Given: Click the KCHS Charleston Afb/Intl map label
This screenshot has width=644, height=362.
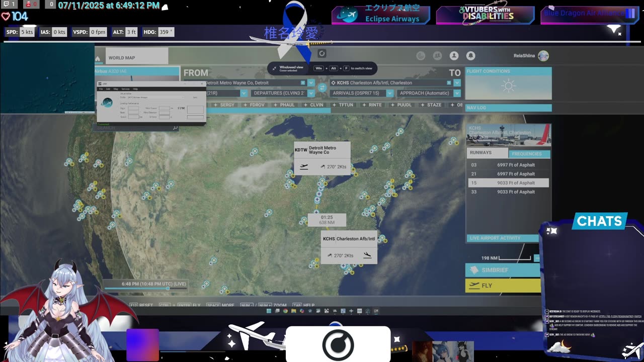Looking at the screenshot, I should [x=349, y=247].
